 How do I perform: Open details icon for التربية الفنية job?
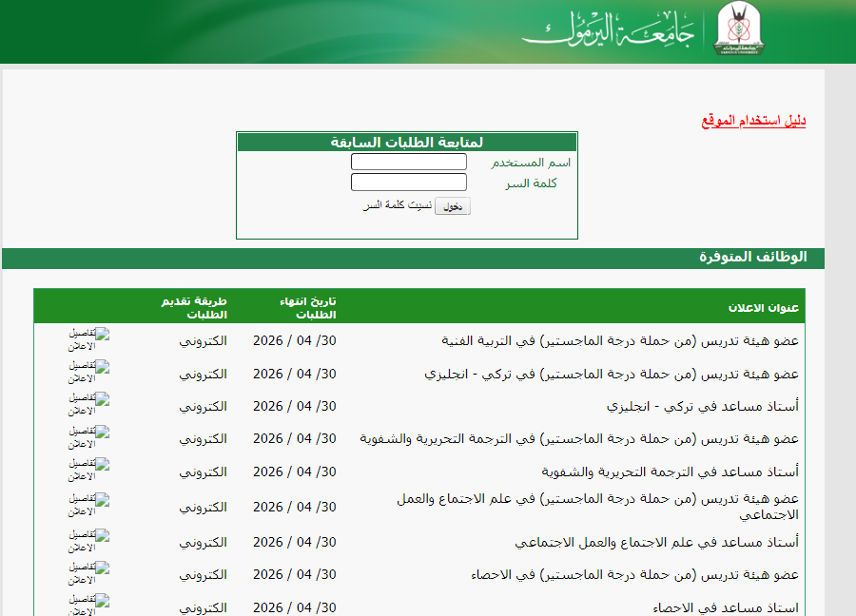[89, 340]
